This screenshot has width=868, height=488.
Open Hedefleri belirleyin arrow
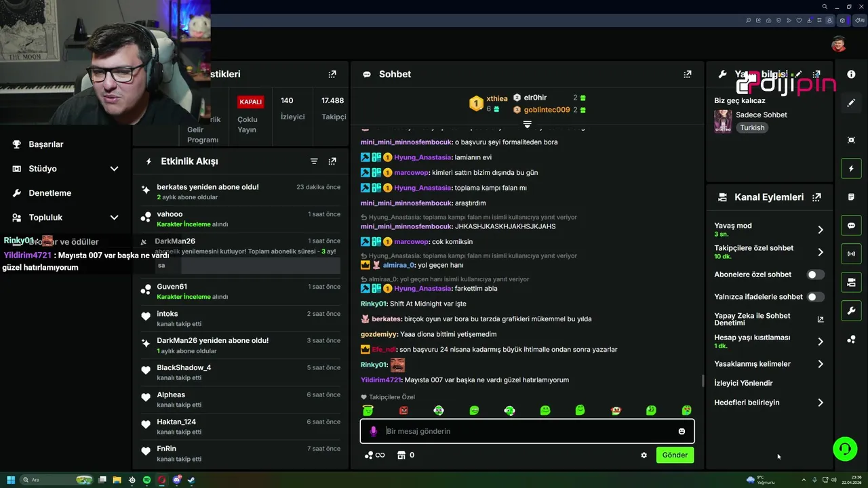pos(821,403)
